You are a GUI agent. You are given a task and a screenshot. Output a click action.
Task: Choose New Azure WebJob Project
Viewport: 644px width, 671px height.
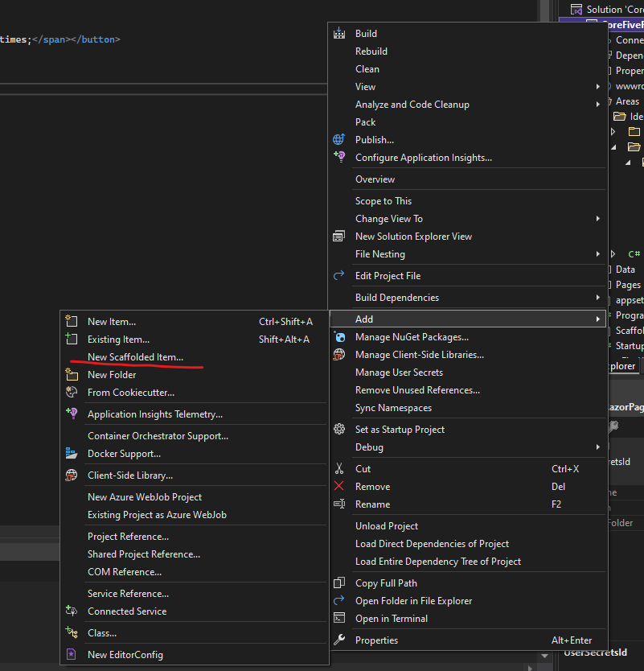[145, 497]
